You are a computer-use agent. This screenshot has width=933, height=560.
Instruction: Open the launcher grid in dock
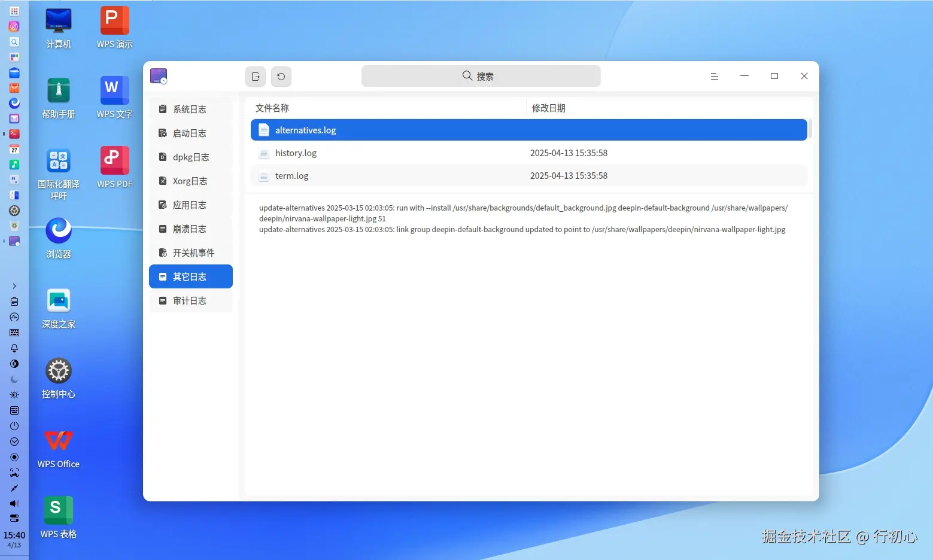[14, 11]
